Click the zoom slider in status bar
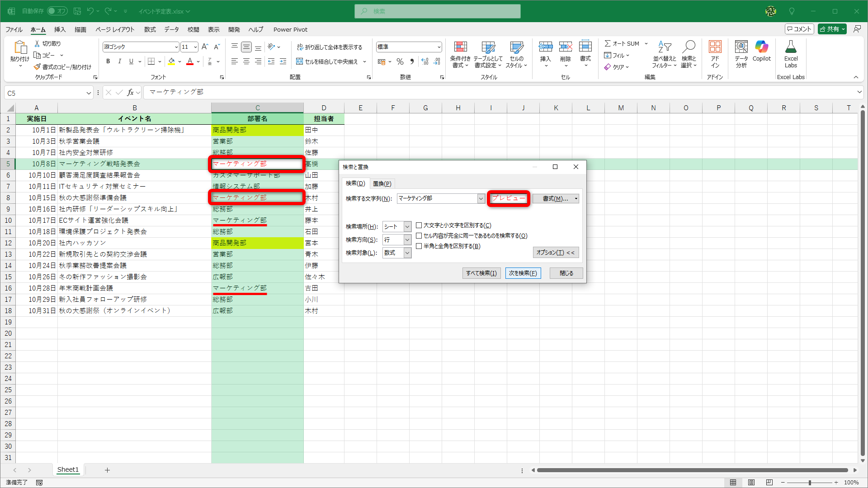Viewport: 868px width, 488px height. (809, 483)
